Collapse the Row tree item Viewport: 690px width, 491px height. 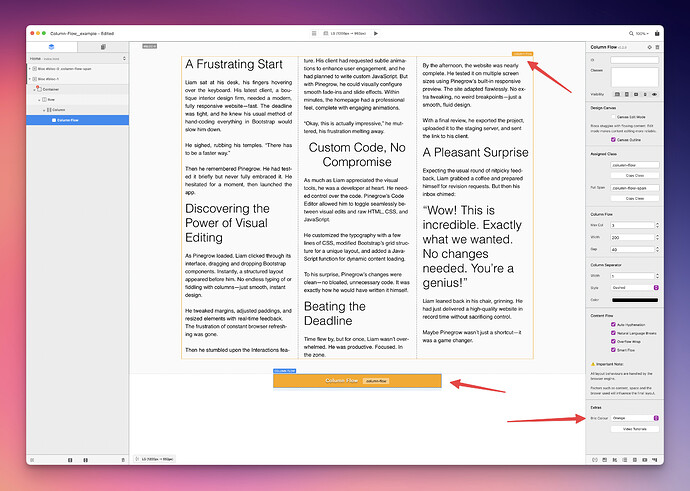[41, 99]
